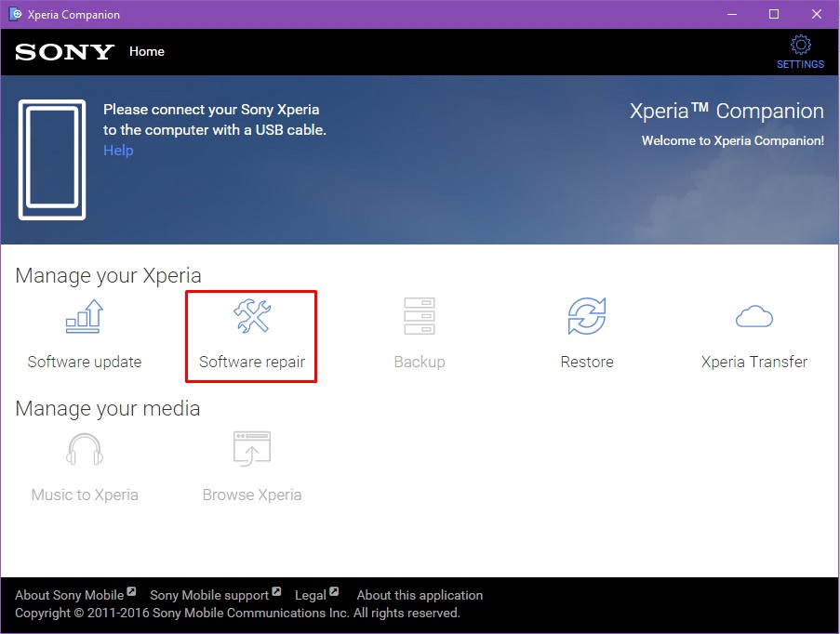Open the Legal link
Viewport: 840px width, 634px height.
pyautogui.click(x=311, y=595)
